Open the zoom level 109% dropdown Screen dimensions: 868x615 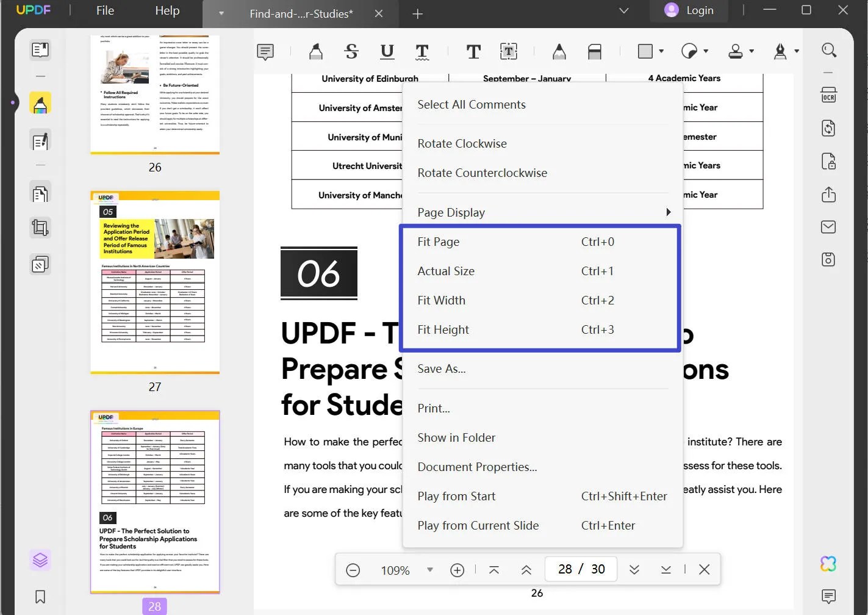(x=430, y=569)
